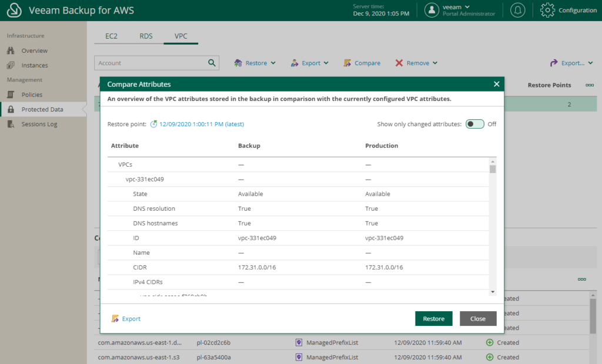Open Configuration gear icon
This screenshot has width=602, height=364.
coord(547,11)
